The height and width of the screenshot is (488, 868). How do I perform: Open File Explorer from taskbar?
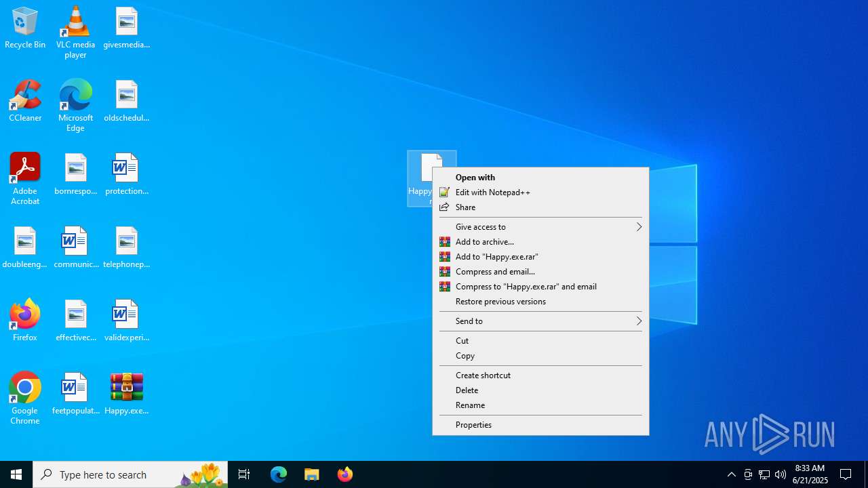312,474
